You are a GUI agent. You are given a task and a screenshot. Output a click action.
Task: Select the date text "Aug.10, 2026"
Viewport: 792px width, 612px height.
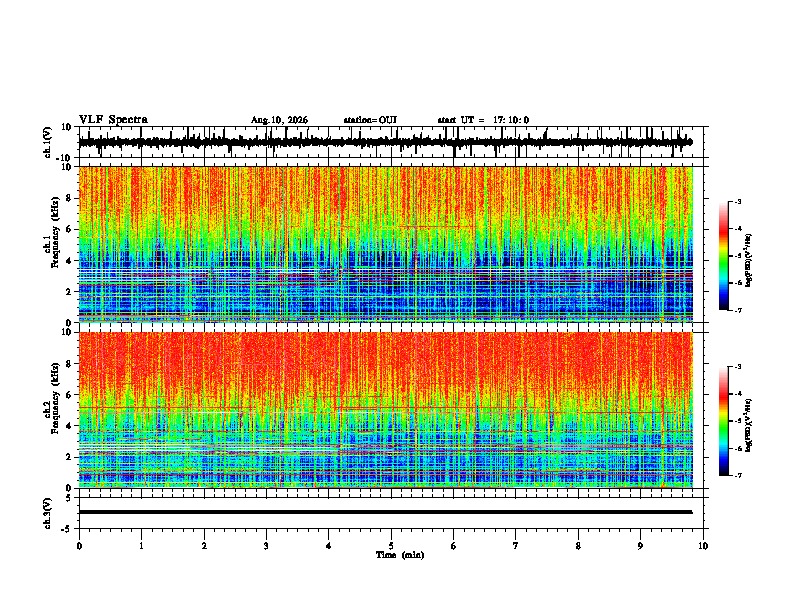pyautogui.click(x=279, y=120)
